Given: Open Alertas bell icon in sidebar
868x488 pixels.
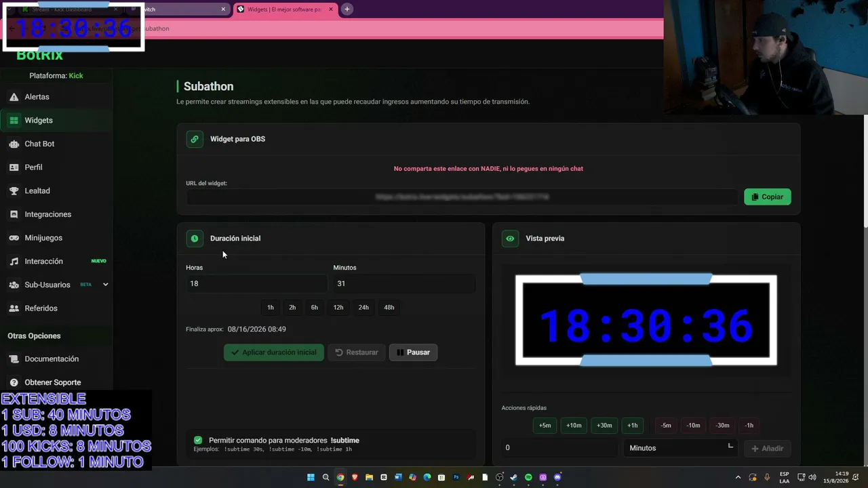Looking at the screenshot, I should [14, 97].
